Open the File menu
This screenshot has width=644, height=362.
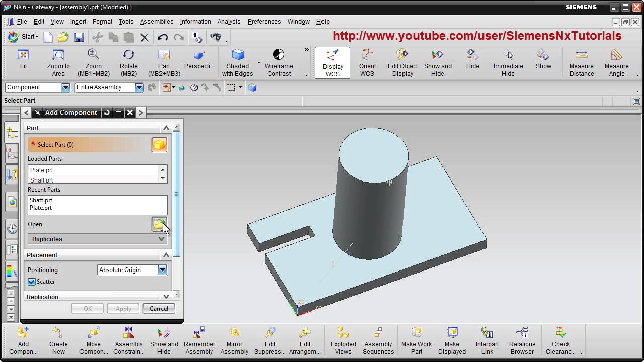(22, 22)
